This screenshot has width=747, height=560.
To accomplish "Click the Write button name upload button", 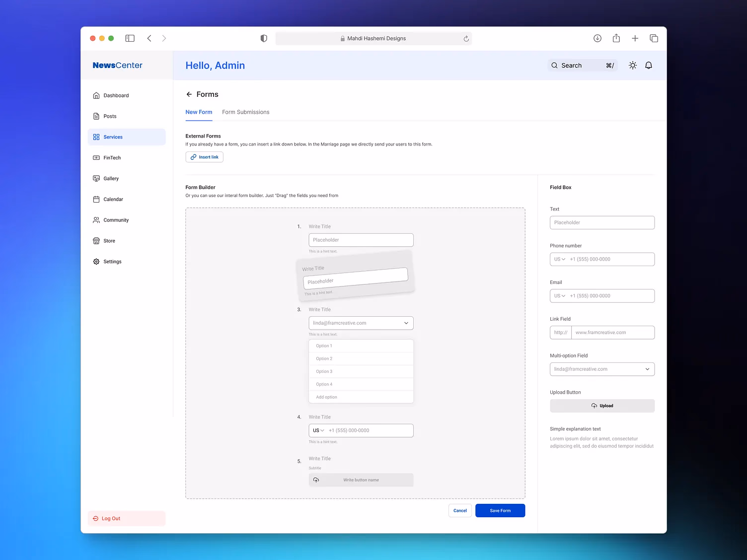I will coord(361,480).
